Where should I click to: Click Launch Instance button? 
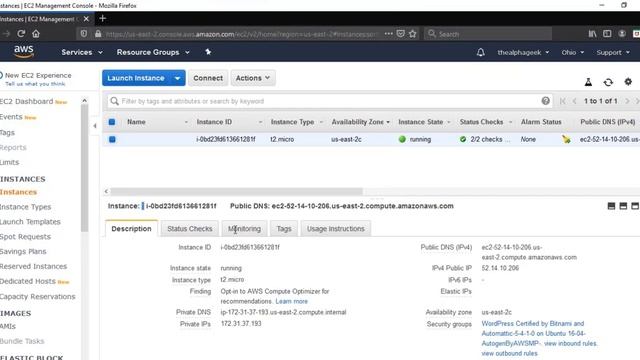[x=136, y=78]
